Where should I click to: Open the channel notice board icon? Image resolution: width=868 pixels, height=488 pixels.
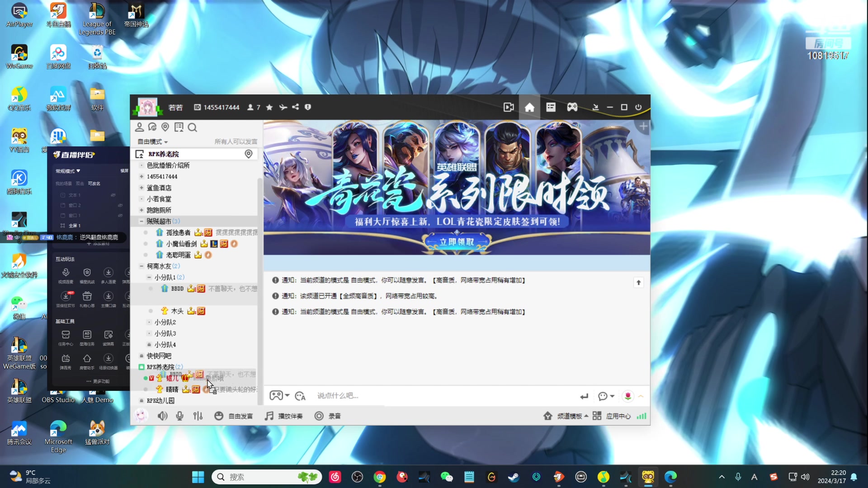pos(179,127)
